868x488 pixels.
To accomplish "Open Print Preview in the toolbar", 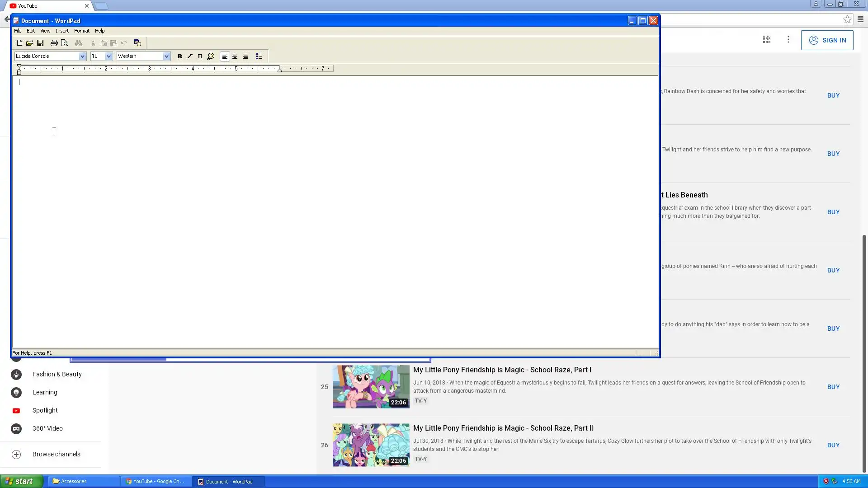I will 65,43.
